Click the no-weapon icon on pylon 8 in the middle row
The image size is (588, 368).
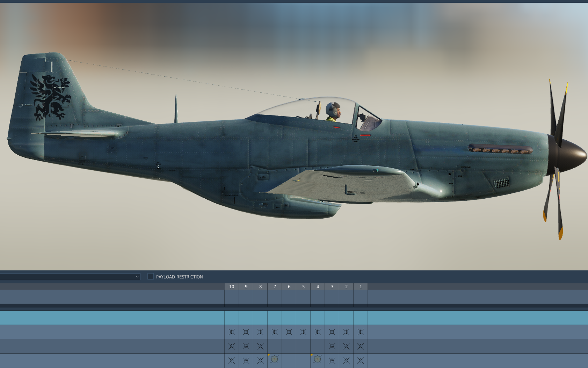click(260, 346)
